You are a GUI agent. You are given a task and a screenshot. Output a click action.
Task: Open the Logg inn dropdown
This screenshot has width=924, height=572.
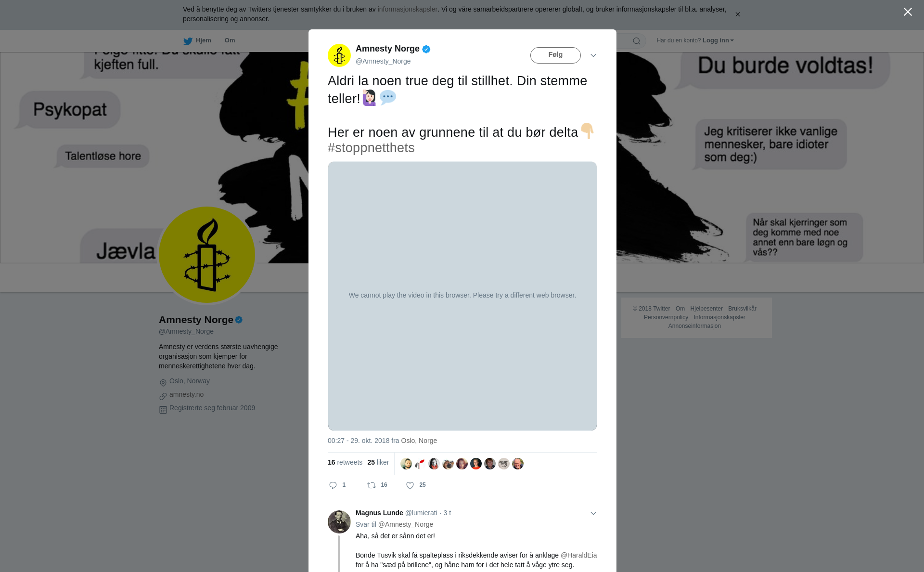click(718, 40)
